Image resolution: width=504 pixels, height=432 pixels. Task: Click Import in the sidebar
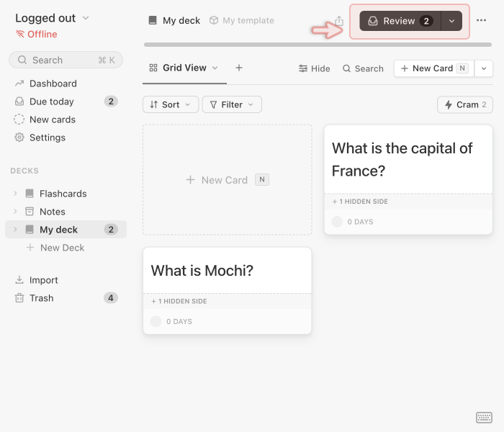pyautogui.click(x=43, y=280)
